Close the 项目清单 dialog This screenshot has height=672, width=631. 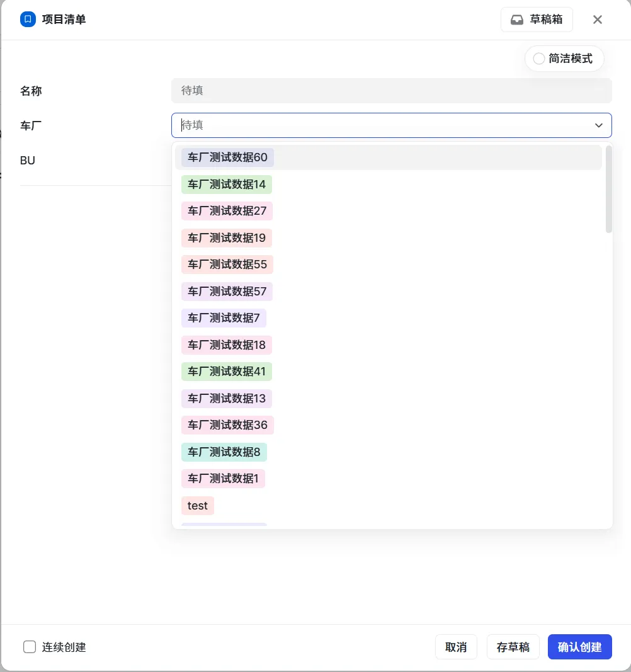[x=598, y=20]
